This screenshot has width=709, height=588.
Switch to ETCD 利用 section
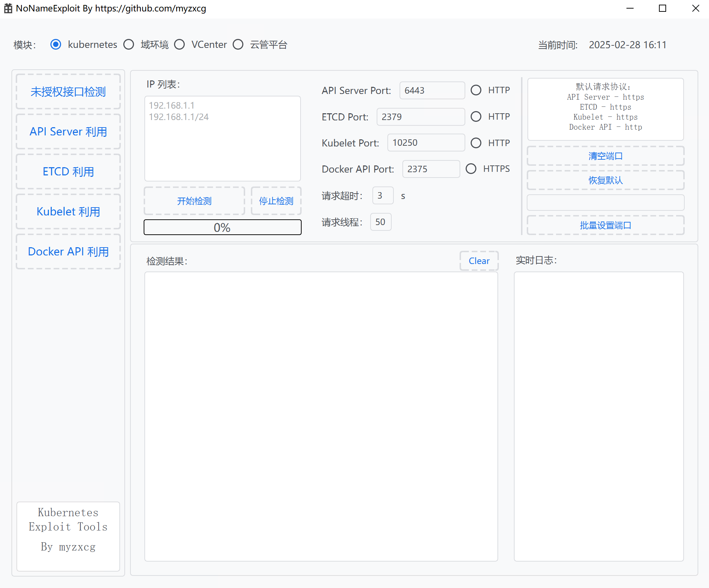(x=68, y=172)
